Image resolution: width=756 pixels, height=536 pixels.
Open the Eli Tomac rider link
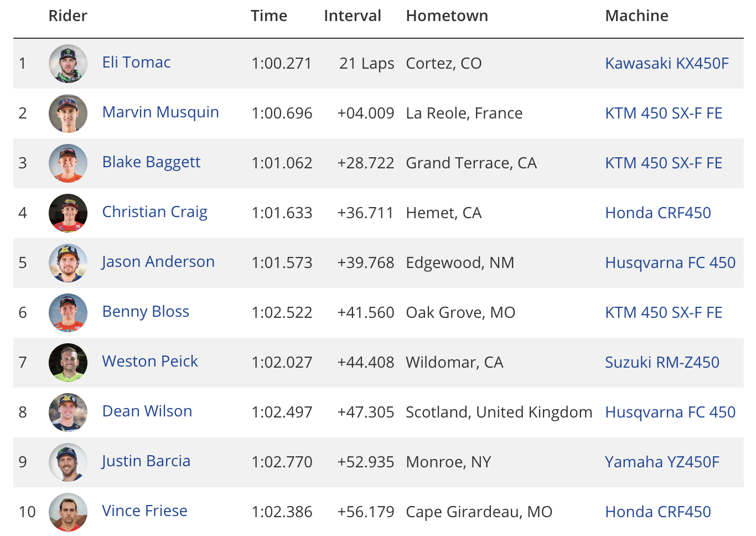click(136, 62)
